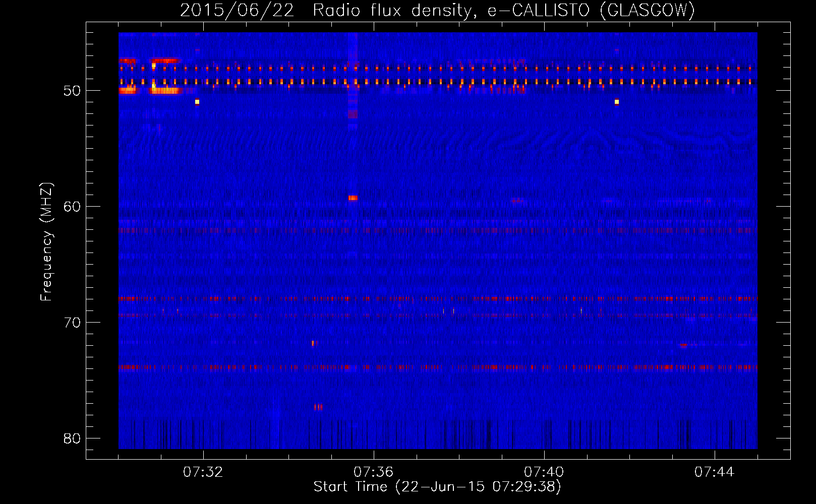The height and width of the screenshot is (504, 816).
Task: Click the "Start Time (22-Jun-15 07:29:38)" label
Action: (x=437, y=487)
